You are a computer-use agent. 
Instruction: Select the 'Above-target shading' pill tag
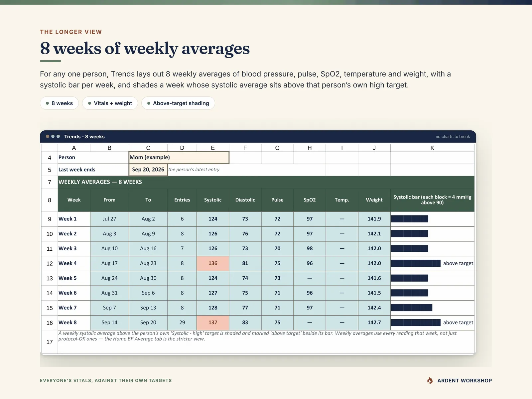point(178,103)
